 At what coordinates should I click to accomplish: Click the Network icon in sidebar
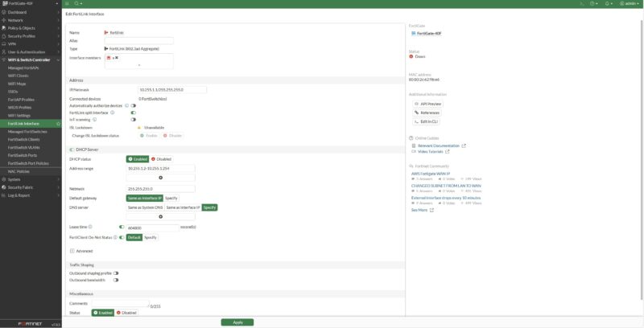point(4,20)
